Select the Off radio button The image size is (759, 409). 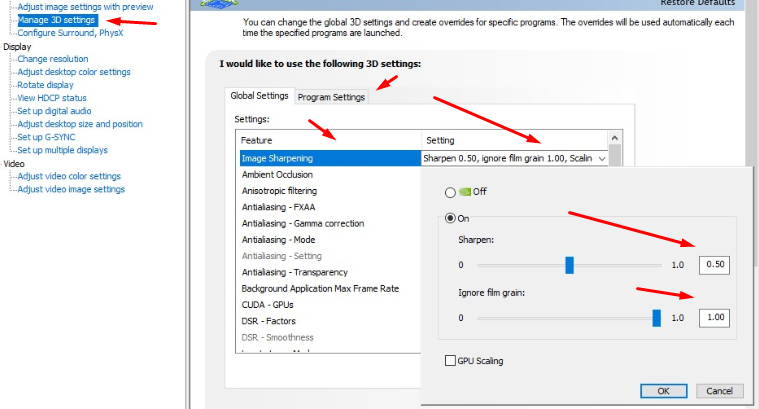click(x=451, y=192)
